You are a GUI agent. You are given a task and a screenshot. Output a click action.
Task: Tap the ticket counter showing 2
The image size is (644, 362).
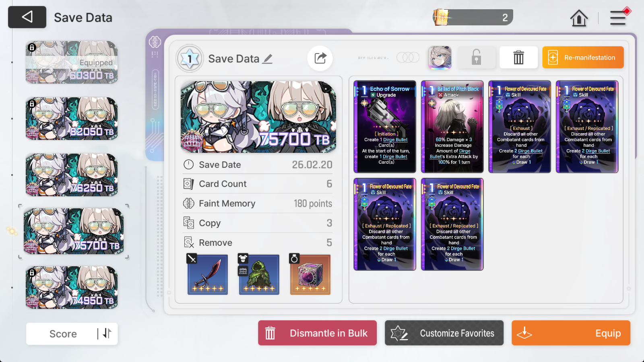tap(473, 17)
